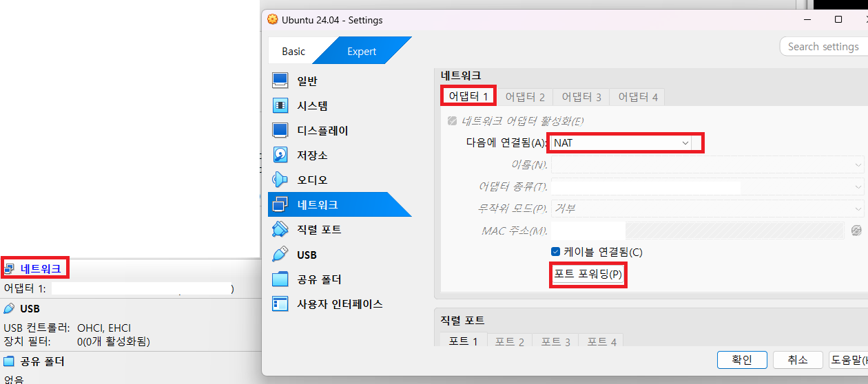Select serial Port 3 (포트 3) tab

555,341
